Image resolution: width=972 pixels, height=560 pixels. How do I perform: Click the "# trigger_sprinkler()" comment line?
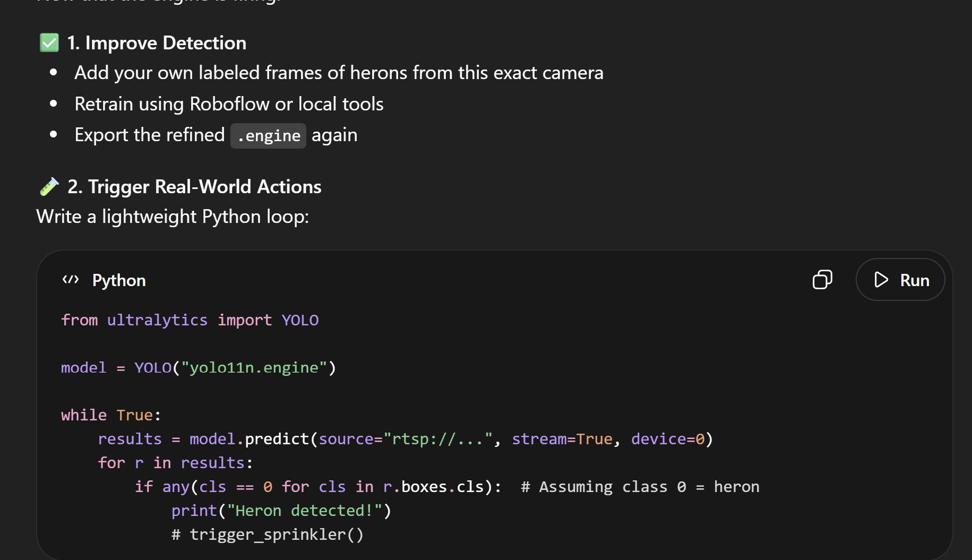[x=268, y=535]
